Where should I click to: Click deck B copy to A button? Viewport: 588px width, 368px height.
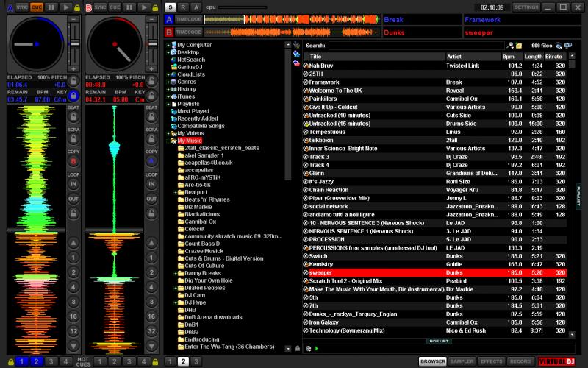151,161
